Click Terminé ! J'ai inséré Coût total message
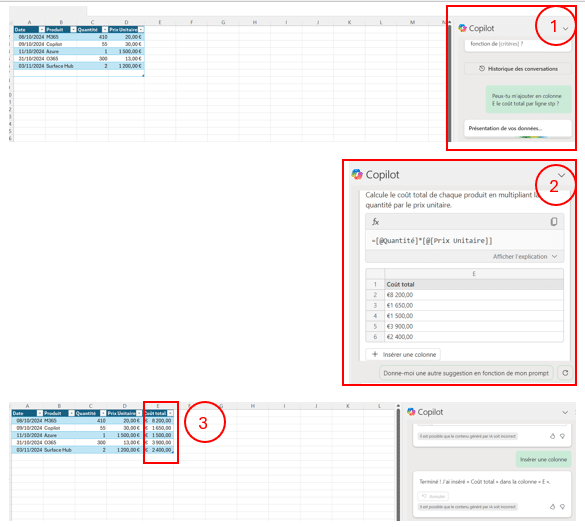The image size is (585, 527). click(485, 482)
